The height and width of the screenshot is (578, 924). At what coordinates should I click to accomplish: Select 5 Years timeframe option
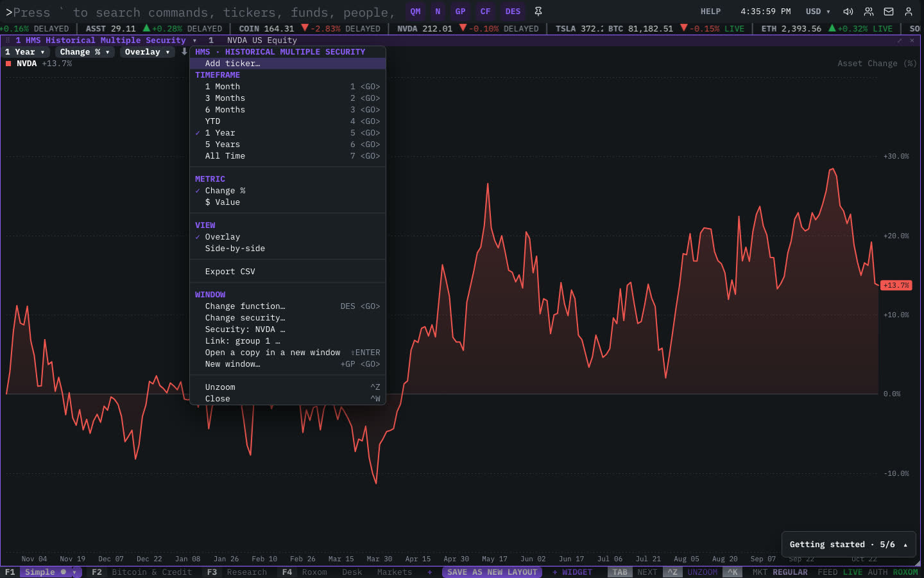(287, 144)
